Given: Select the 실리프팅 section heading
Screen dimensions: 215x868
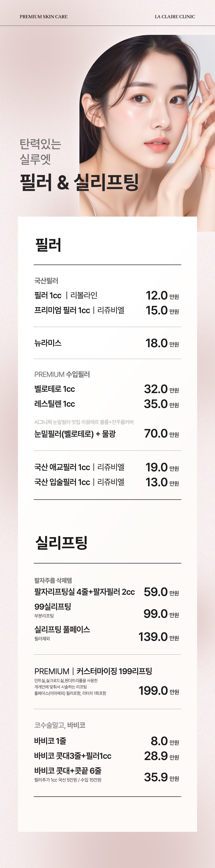Looking at the screenshot, I should [62, 543].
